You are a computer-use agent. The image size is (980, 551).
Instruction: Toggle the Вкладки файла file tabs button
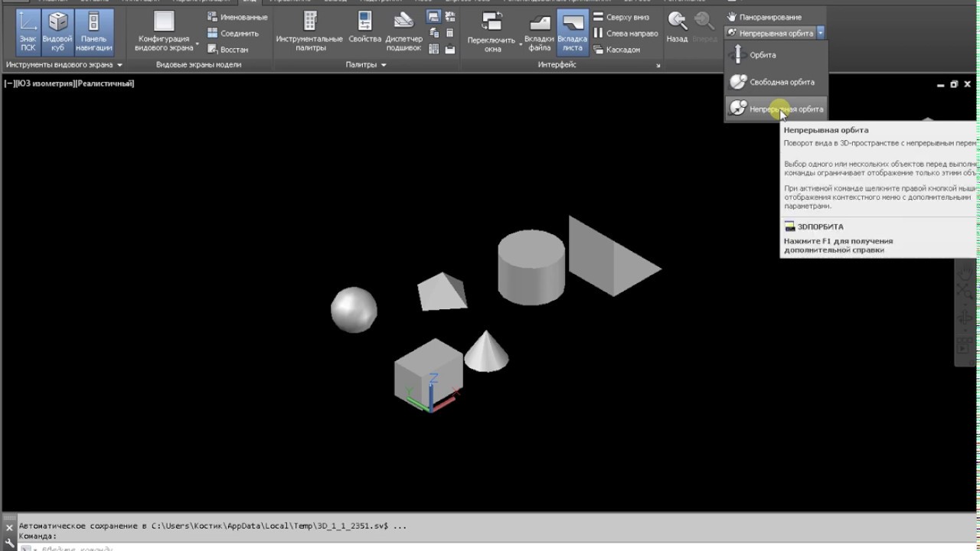(539, 32)
